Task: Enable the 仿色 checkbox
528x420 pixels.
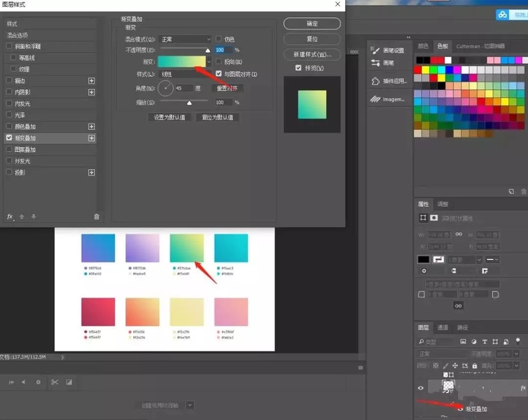Action: [x=218, y=39]
